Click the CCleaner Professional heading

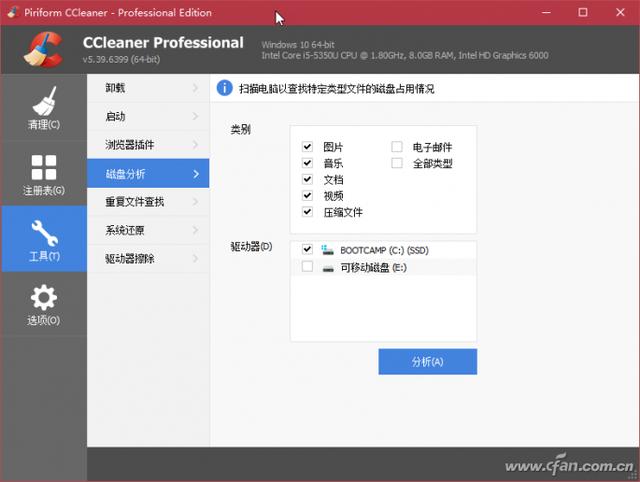pos(163,42)
